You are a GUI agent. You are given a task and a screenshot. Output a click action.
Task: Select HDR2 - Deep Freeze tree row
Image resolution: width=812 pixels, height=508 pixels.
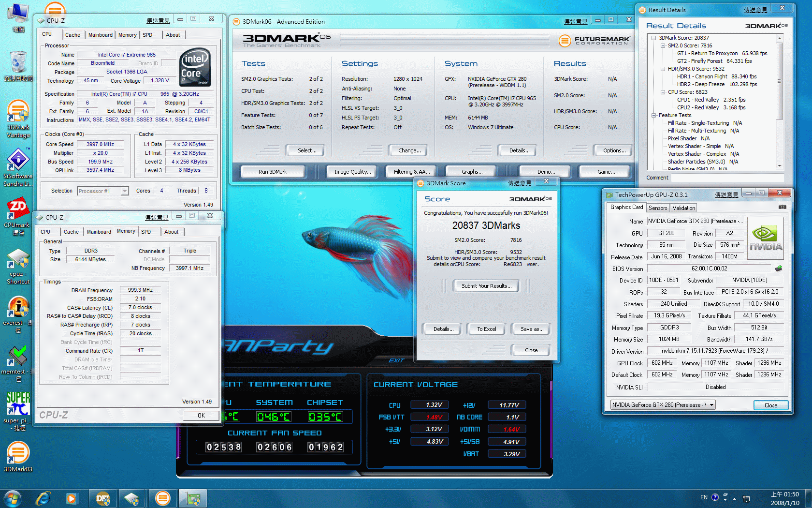pos(717,84)
